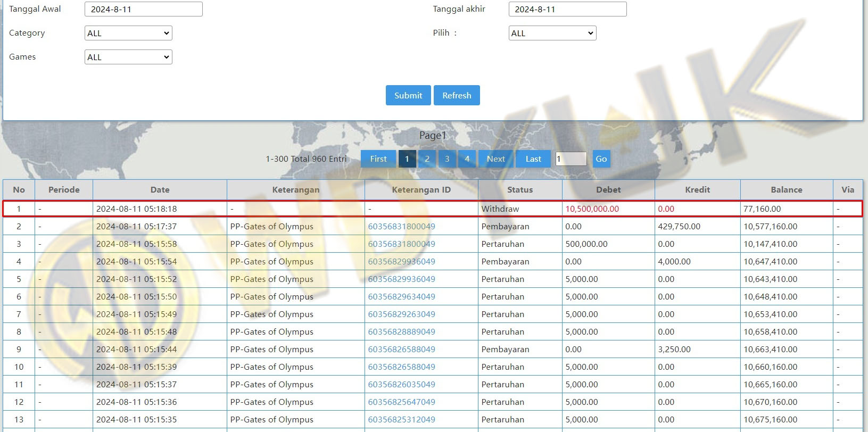The width and height of the screenshot is (868, 432).
Task: Click the Via column header
Action: pyautogui.click(x=848, y=189)
